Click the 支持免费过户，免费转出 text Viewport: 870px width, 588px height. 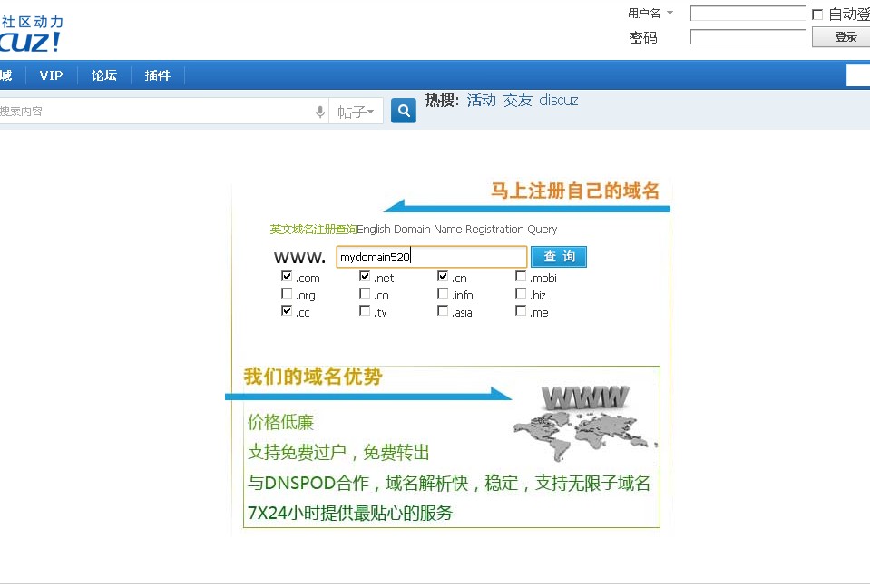click(x=338, y=452)
